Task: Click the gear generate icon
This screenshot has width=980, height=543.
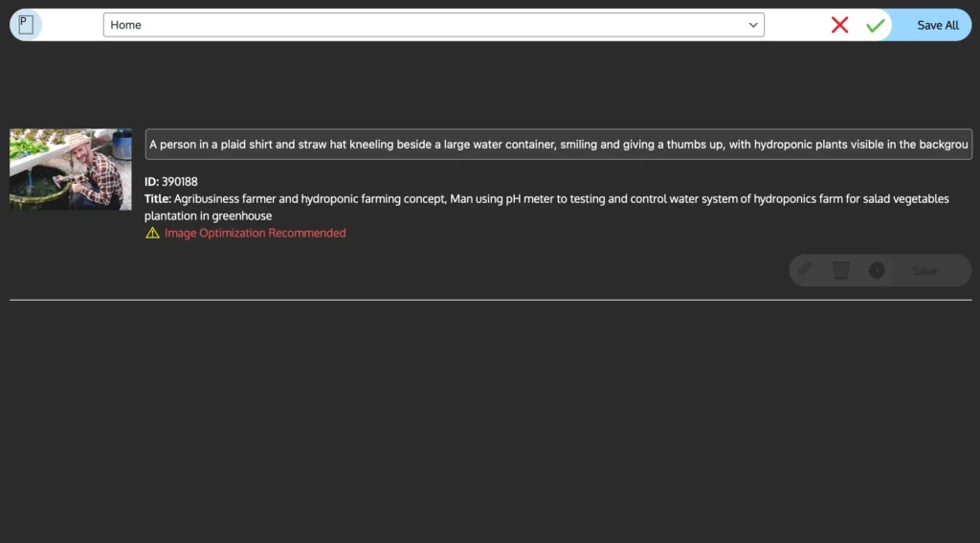Action: [x=876, y=271]
